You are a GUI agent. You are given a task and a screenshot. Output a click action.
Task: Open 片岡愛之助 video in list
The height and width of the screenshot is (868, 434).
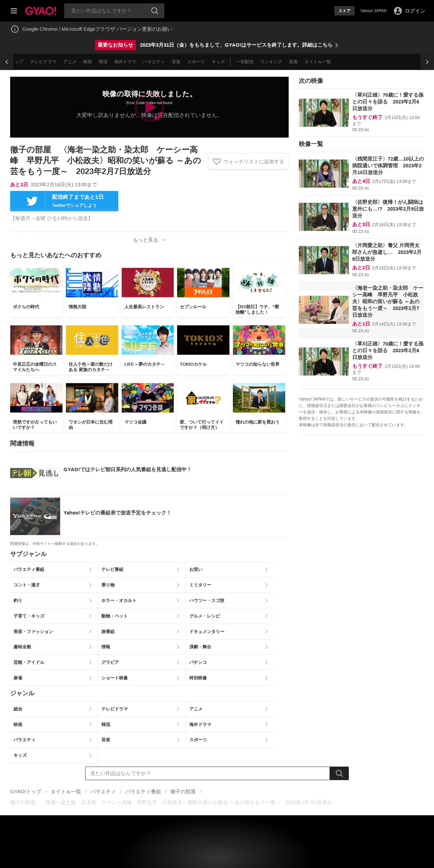coord(361,260)
